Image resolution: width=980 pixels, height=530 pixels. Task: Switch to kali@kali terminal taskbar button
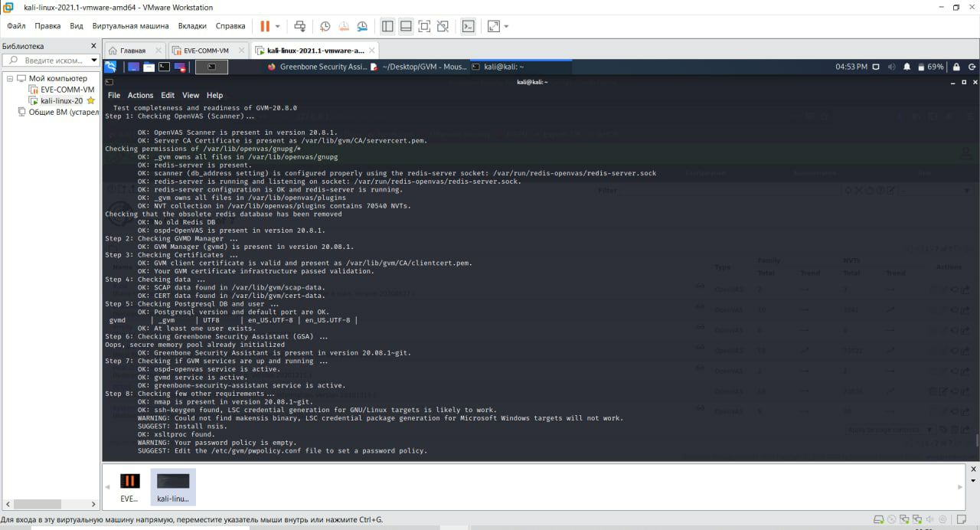coord(521,67)
